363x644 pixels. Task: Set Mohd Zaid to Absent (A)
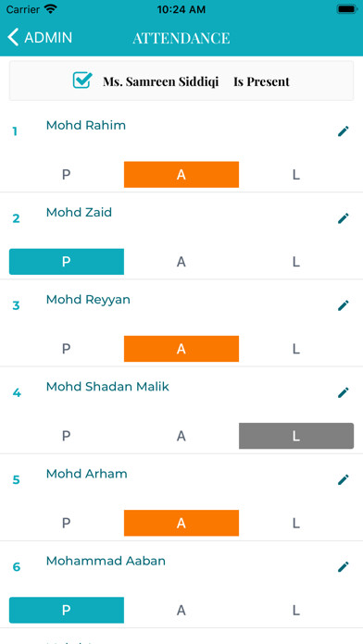pos(181,262)
